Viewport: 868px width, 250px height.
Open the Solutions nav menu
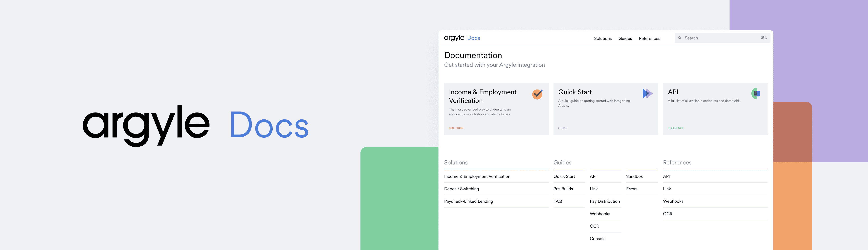pos(602,38)
